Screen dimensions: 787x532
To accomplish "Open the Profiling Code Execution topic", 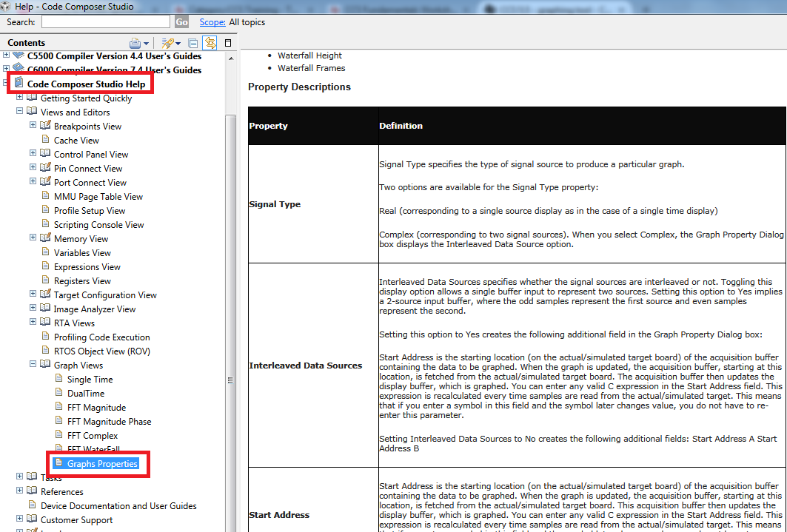I will point(102,337).
